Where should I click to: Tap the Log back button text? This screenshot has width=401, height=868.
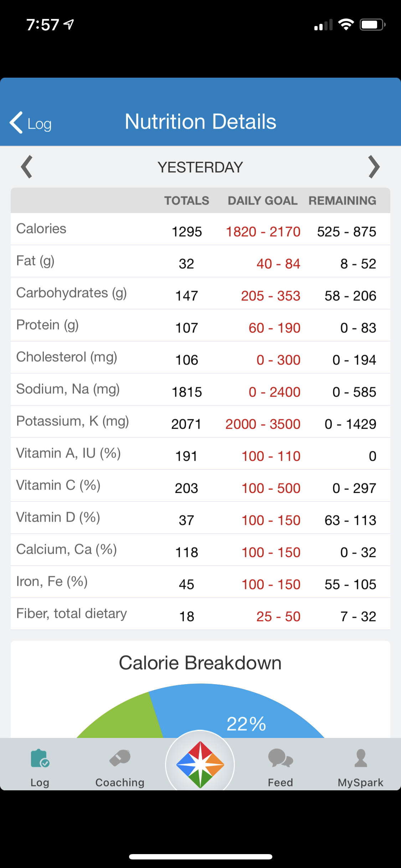click(x=40, y=124)
